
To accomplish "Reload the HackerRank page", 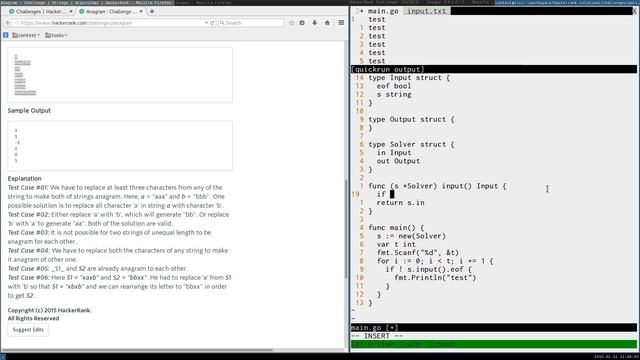I will [212, 23].
